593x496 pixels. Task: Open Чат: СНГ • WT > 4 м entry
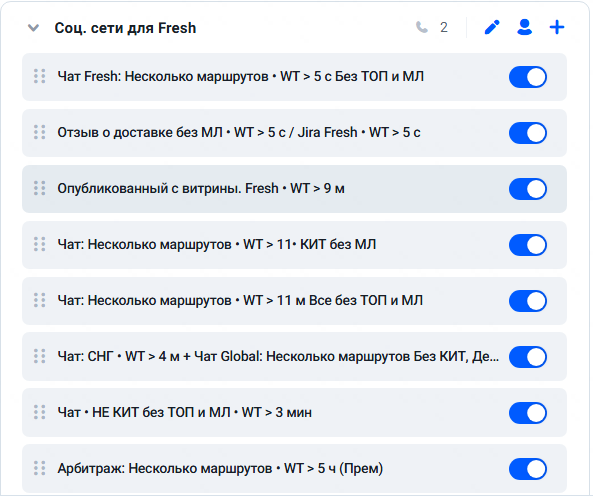coord(294,356)
